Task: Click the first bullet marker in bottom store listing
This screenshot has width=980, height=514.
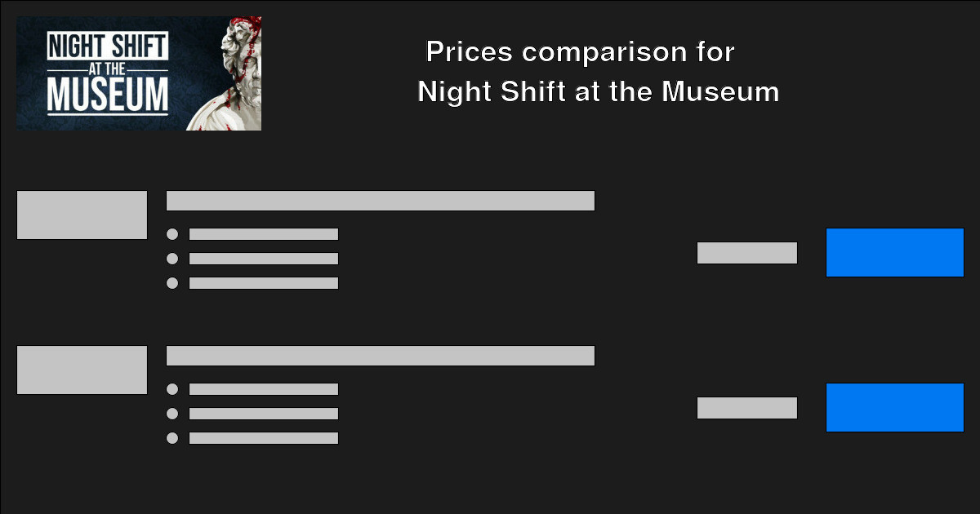Action: (x=172, y=390)
